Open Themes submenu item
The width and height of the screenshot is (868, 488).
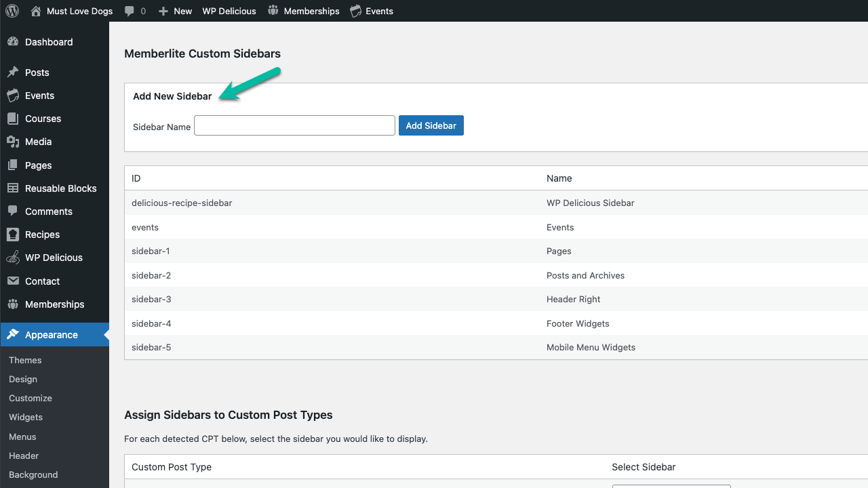point(25,360)
